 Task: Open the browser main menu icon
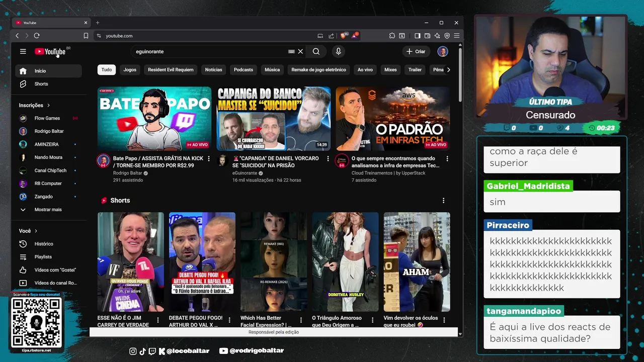(x=456, y=36)
